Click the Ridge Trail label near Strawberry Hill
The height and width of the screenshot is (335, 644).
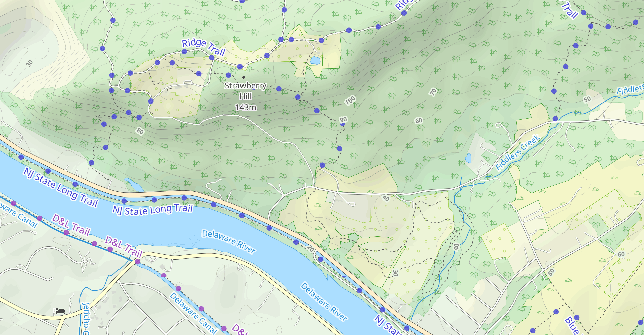tap(203, 47)
